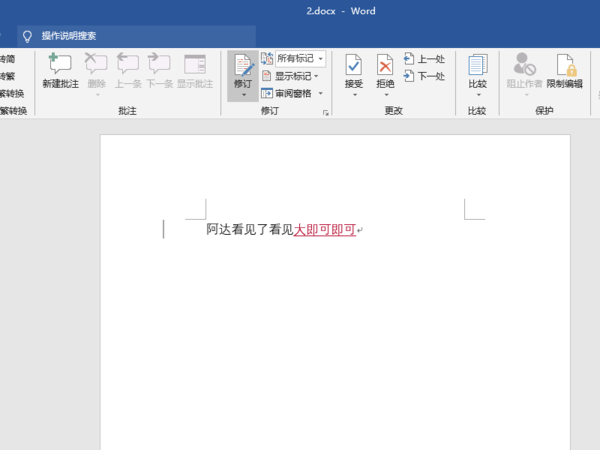The height and width of the screenshot is (450, 600).
Task: Click the lightbulb icon beside search
Action: [28, 35]
